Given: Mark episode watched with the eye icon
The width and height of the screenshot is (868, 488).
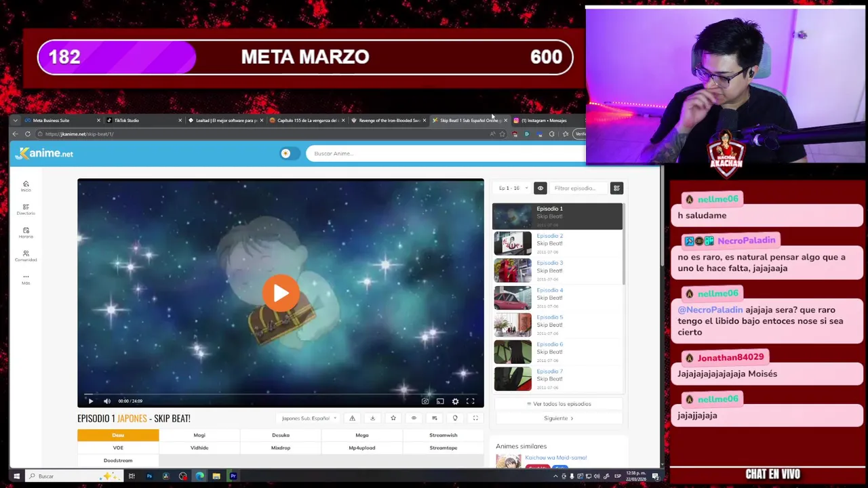Looking at the screenshot, I should 414,418.
